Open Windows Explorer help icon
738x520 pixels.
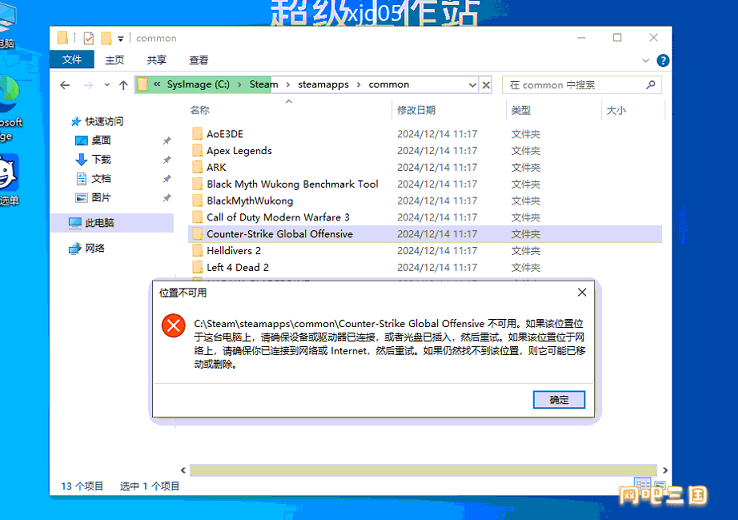[663, 60]
